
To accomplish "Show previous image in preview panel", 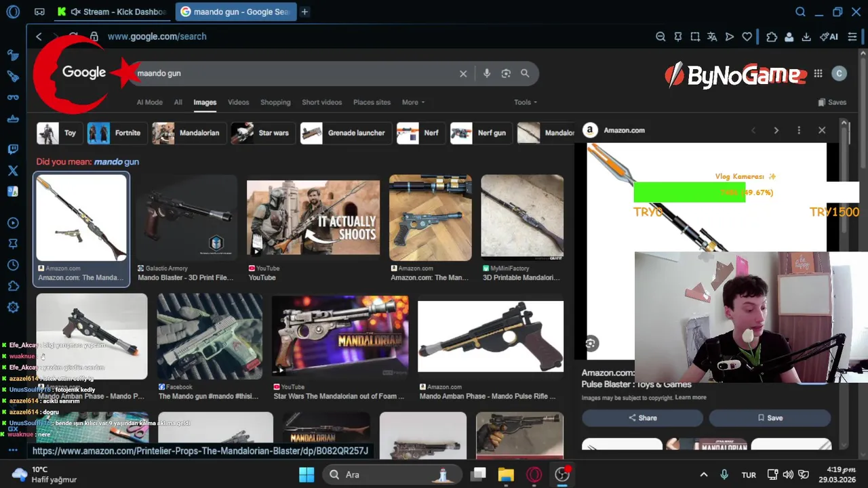I will click(753, 130).
